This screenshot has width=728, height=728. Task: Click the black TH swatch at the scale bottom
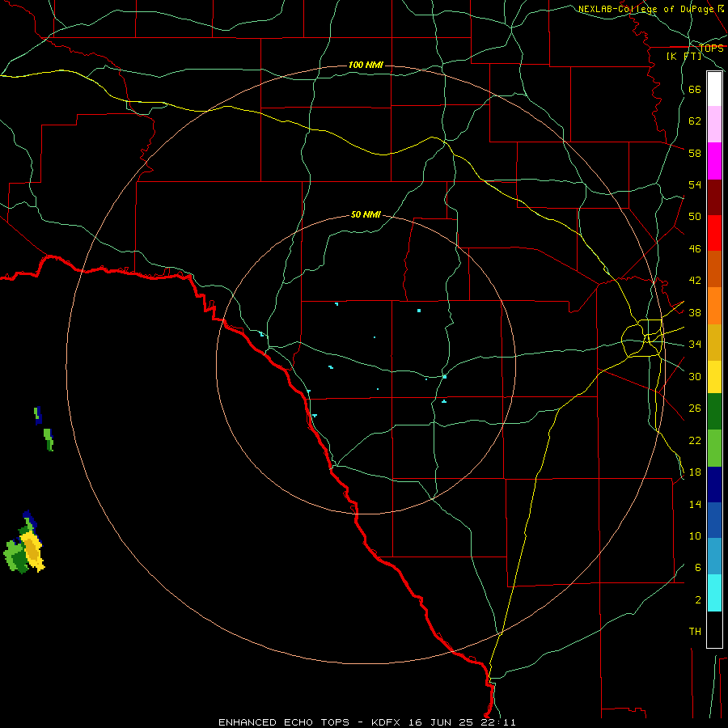pos(714,629)
